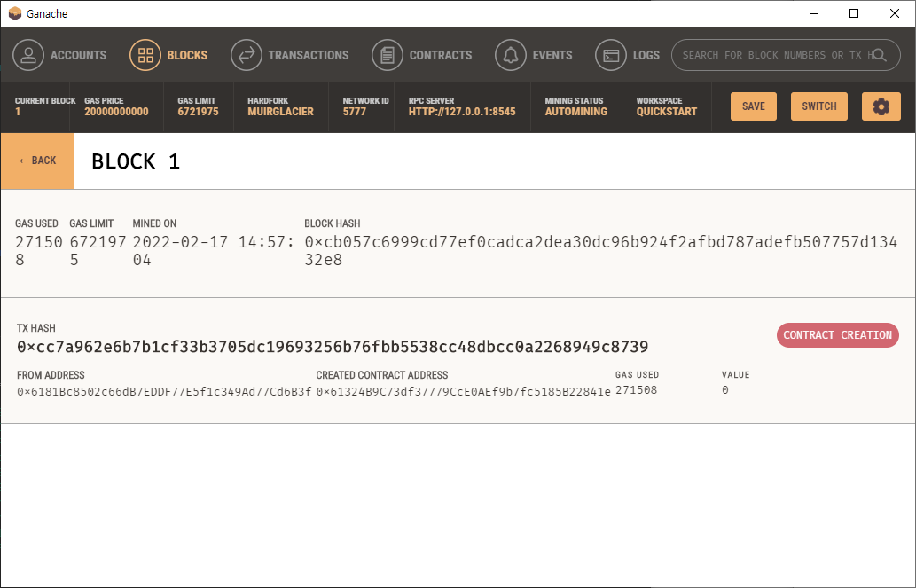The height and width of the screenshot is (588, 916).
Task: Click the AUTOMINING status text
Action: tap(576, 112)
